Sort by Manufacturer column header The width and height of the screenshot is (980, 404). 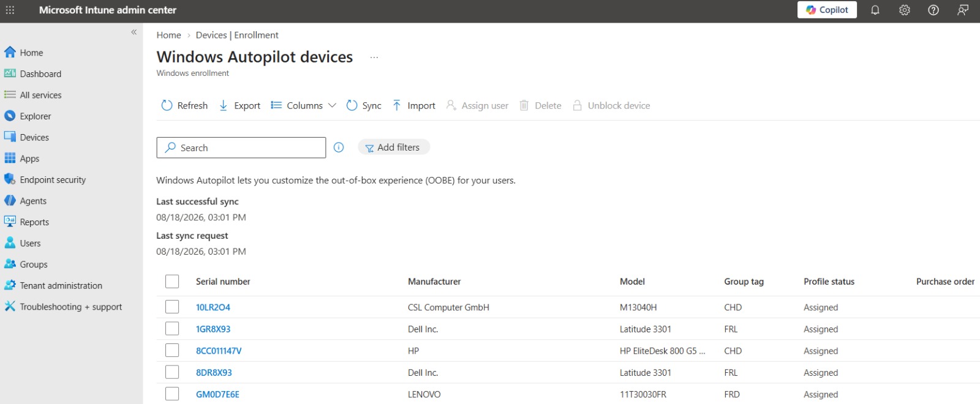(x=434, y=282)
